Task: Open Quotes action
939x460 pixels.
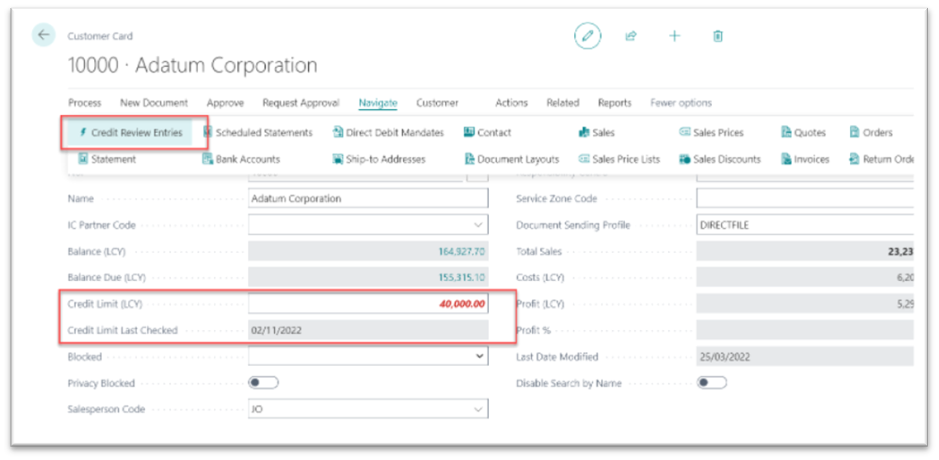Action: 804,133
